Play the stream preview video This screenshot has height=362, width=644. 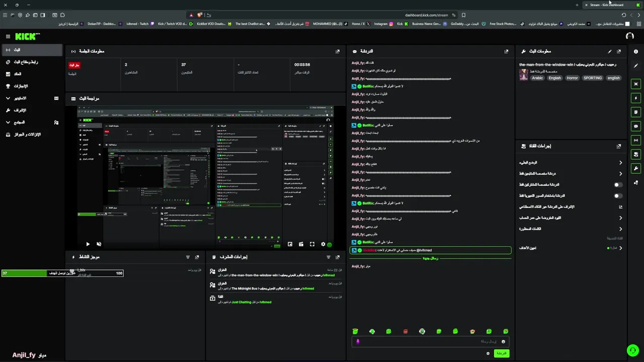[88, 244]
